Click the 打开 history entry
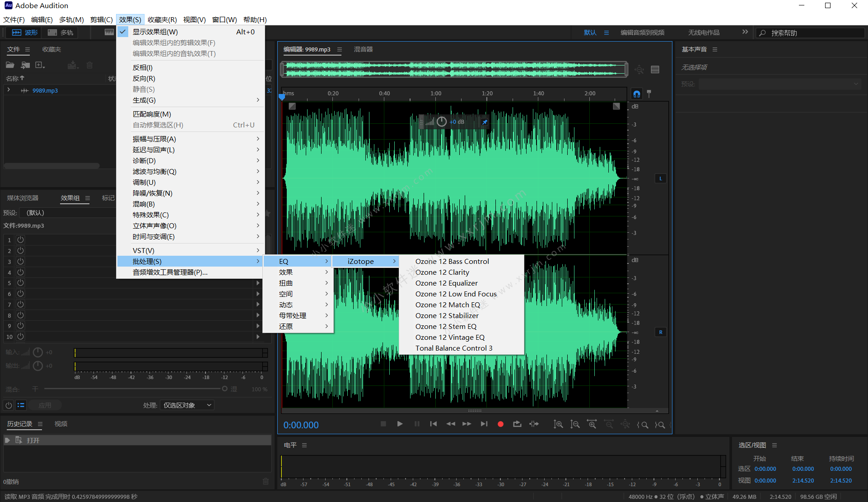The image size is (868, 502). pyautogui.click(x=137, y=440)
